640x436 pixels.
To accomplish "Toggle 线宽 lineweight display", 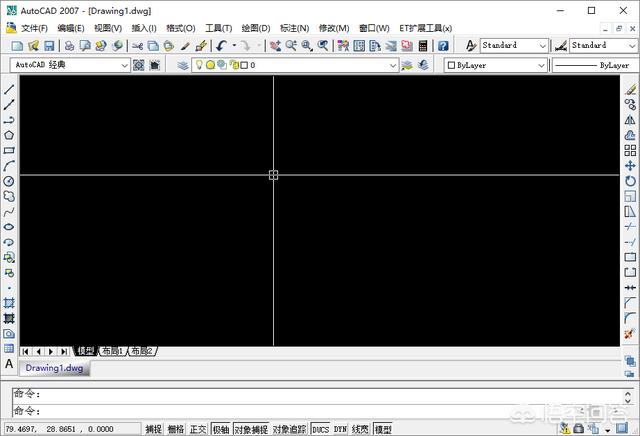I will [360, 429].
